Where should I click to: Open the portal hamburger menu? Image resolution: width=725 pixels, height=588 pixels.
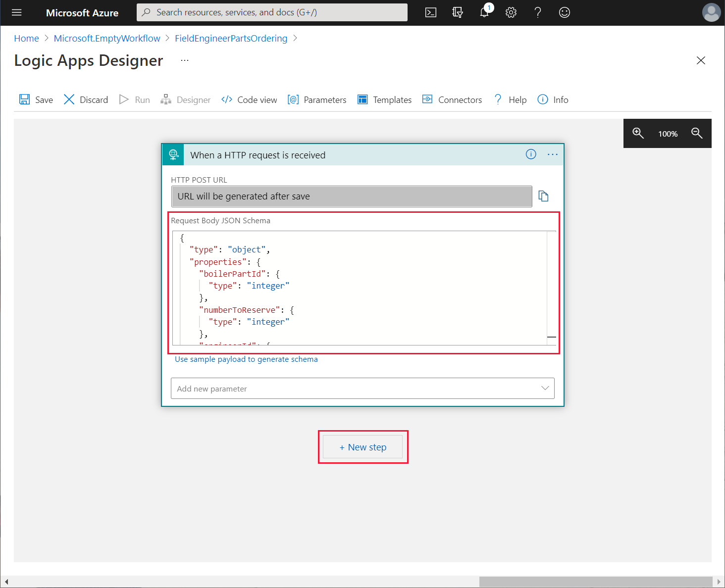[x=17, y=12]
